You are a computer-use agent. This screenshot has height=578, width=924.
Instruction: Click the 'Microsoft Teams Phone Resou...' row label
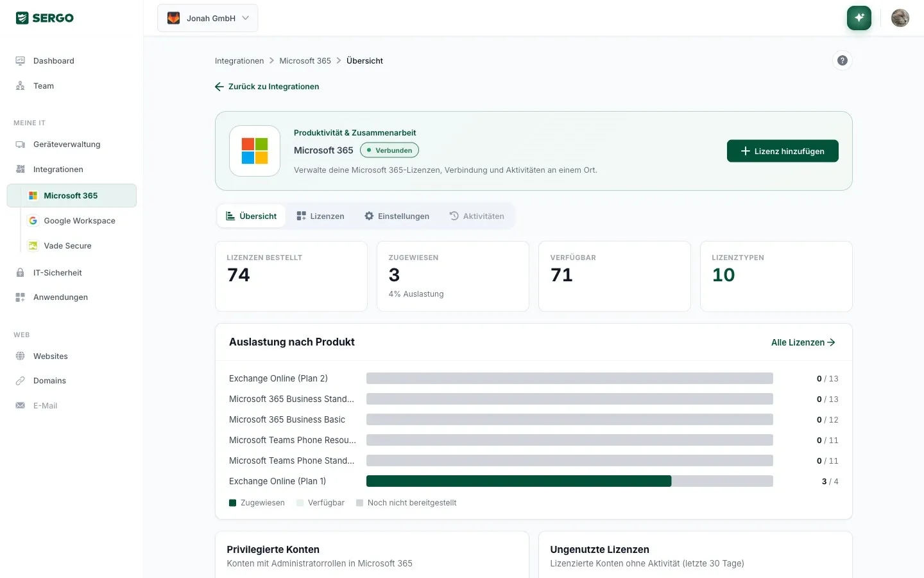293,440
